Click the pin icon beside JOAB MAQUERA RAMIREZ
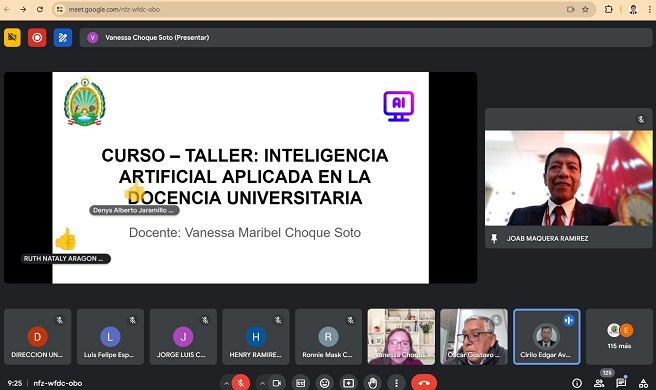The image size is (656, 390). click(x=494, y=238)
